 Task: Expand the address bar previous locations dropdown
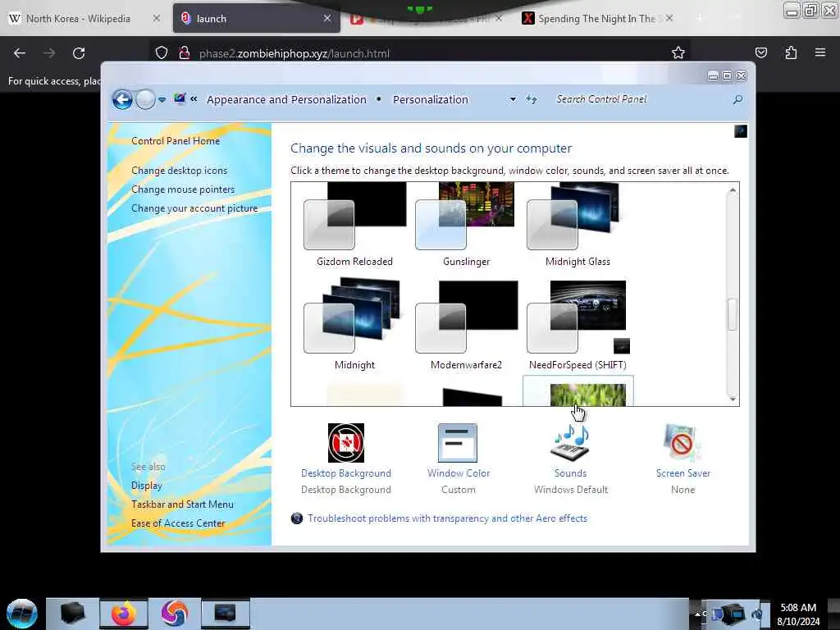tap(513, 99)
